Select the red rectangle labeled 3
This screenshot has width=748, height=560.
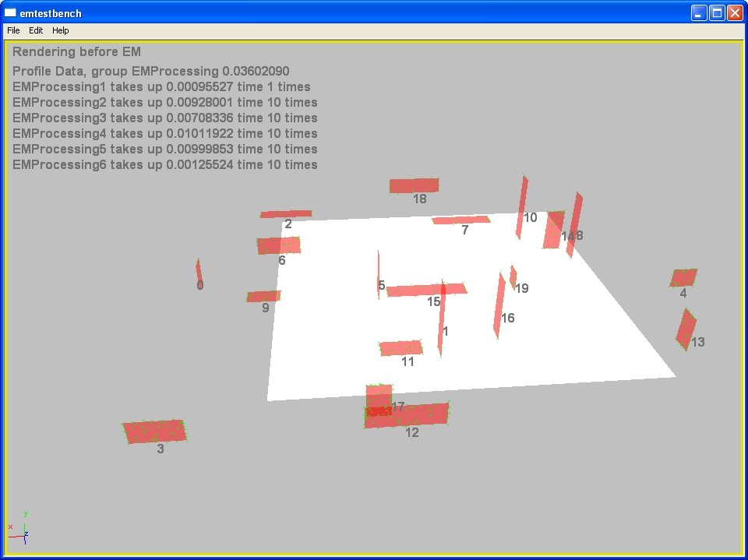[x=155, y=431]
